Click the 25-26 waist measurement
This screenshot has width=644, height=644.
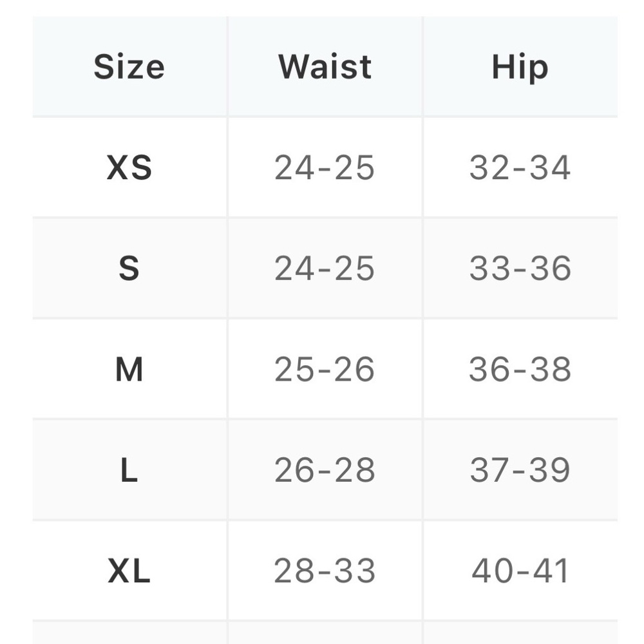pos(325,370)
